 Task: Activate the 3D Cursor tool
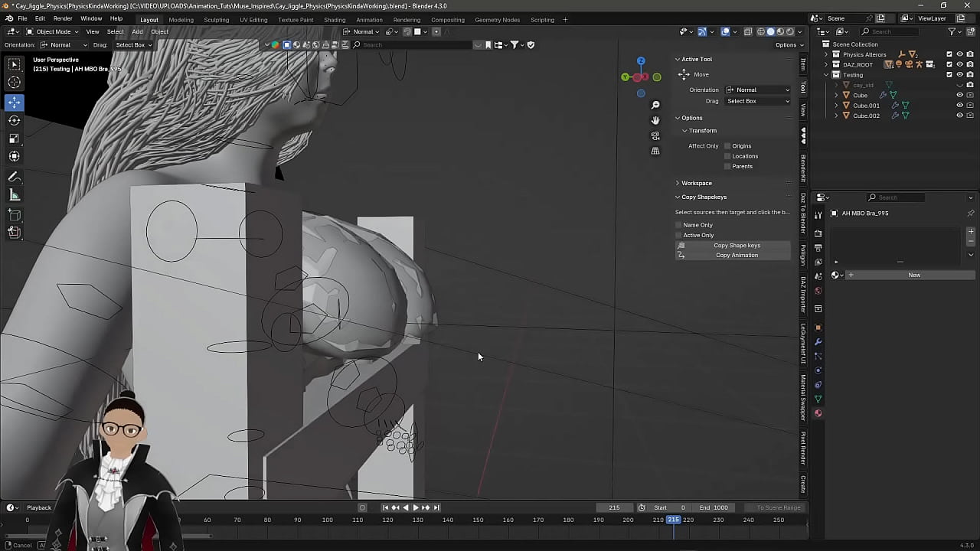coord(14,83)
